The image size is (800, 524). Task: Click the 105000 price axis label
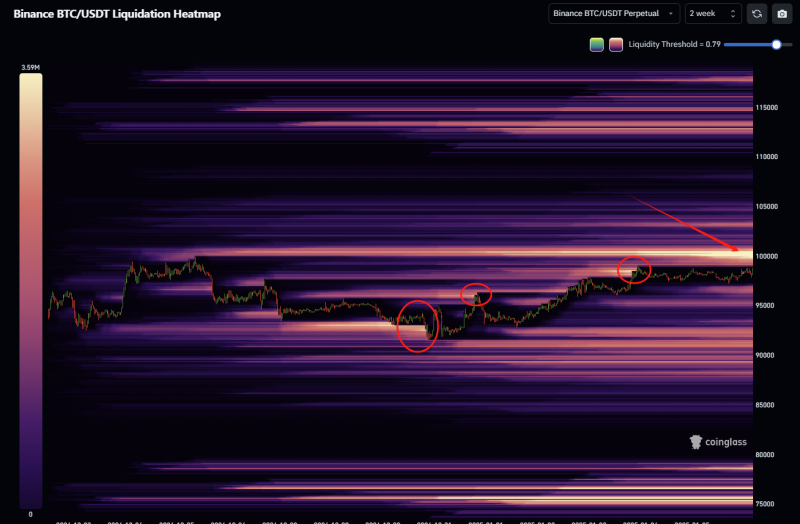pyautogui.click(x=766, y=207)
